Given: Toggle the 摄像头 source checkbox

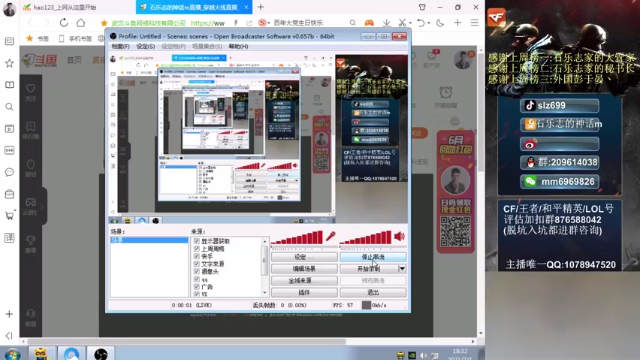Looking at the screenshot, I should tap(197, 271).
